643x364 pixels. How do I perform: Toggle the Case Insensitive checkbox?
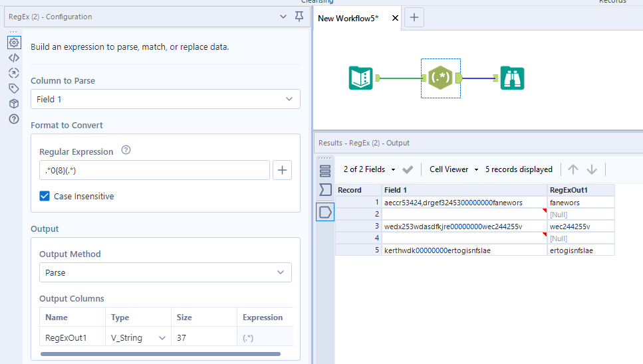pyautogui.click(x=45, y=197)
